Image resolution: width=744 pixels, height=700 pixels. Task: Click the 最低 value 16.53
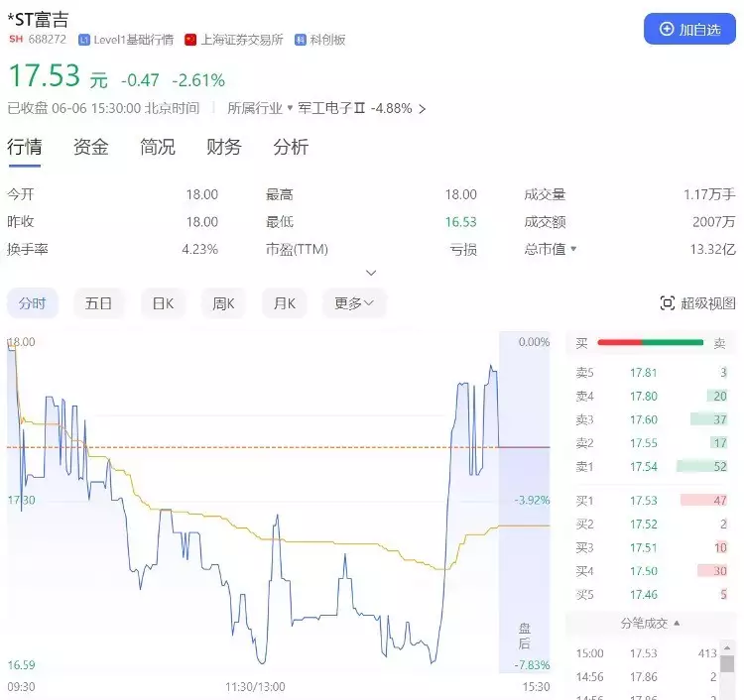tap(460, 222)
